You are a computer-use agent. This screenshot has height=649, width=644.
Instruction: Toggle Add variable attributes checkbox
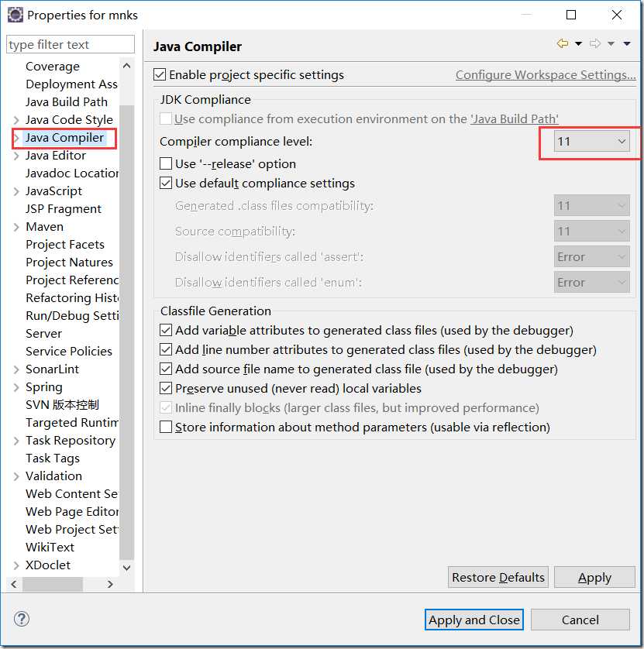[166, 330]
